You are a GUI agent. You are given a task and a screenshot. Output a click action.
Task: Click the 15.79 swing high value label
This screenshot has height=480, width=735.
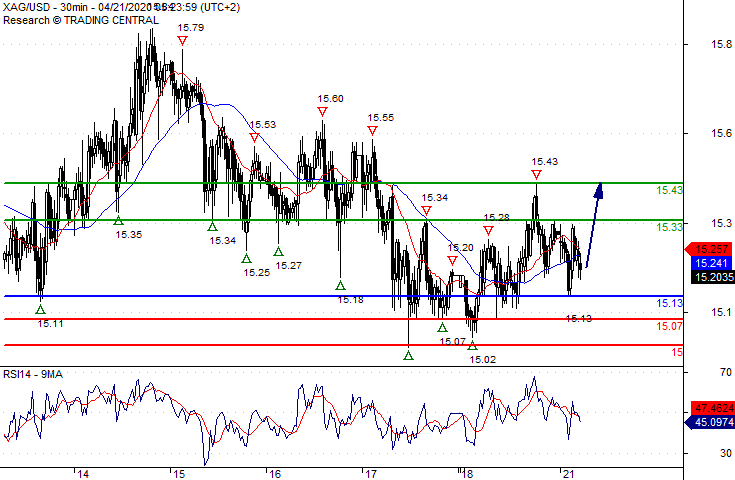pyautogui.click(x=191, y=28)
